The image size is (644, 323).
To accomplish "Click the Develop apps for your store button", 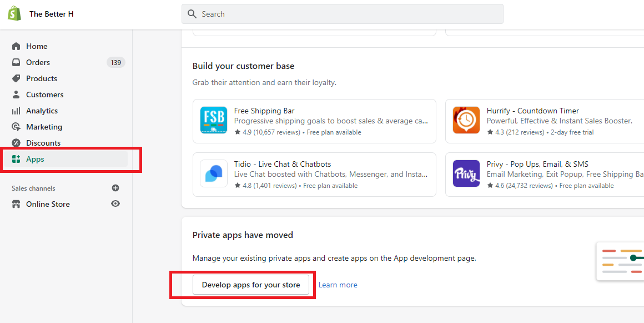I will pyautogui.click(x=251, y=285).
